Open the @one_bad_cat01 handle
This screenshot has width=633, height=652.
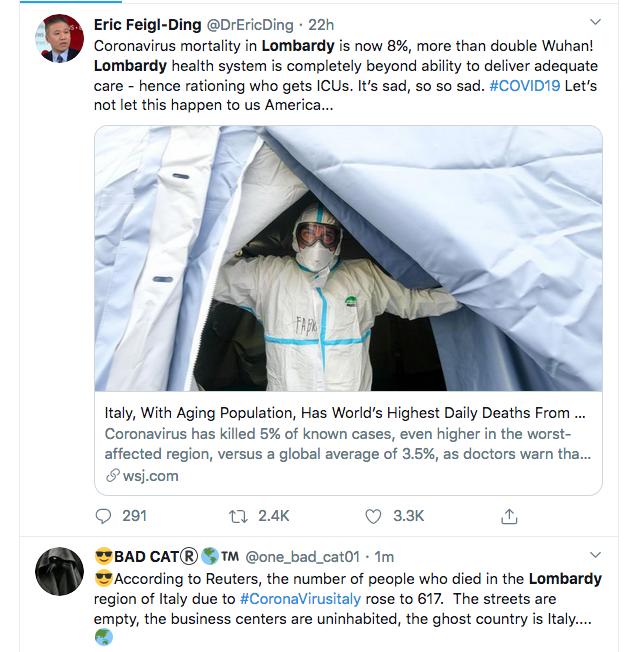point(305,556)
